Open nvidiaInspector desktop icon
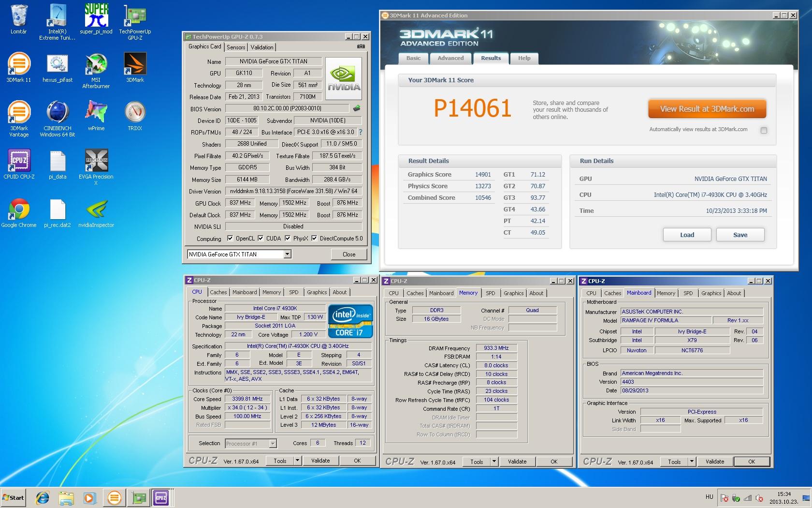Image resolution: width=812 pixels, height=508 pixels. pyautogui.click(x=96, y=212)
